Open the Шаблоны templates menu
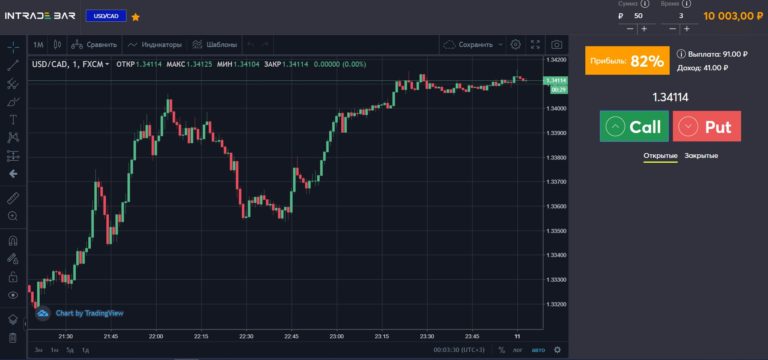This screenshot has width=768, height=360. pyautogui.click(x=215, y=45)
